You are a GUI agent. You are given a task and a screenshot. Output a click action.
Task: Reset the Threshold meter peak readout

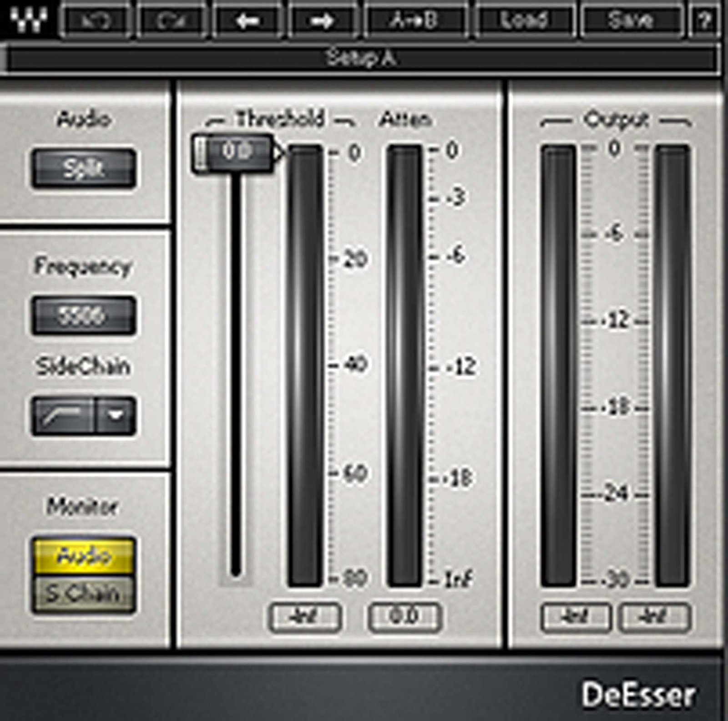coord(305,617)
